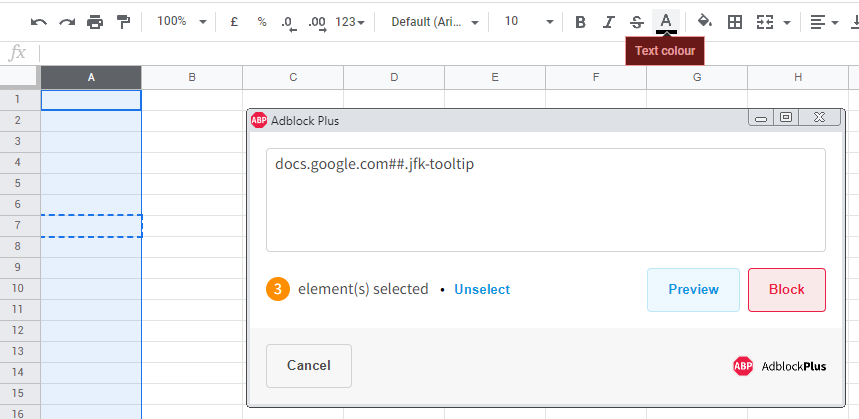
Task: Click the orange 3 elements count badge
Action: pyautogui.click(x=278, y=289)
